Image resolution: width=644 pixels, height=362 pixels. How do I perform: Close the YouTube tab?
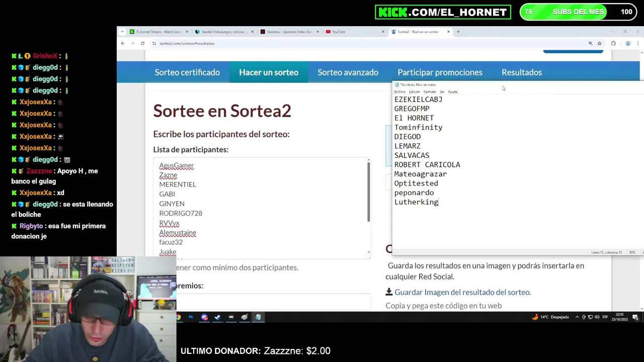pyautogui.click(x=383, y=32)
